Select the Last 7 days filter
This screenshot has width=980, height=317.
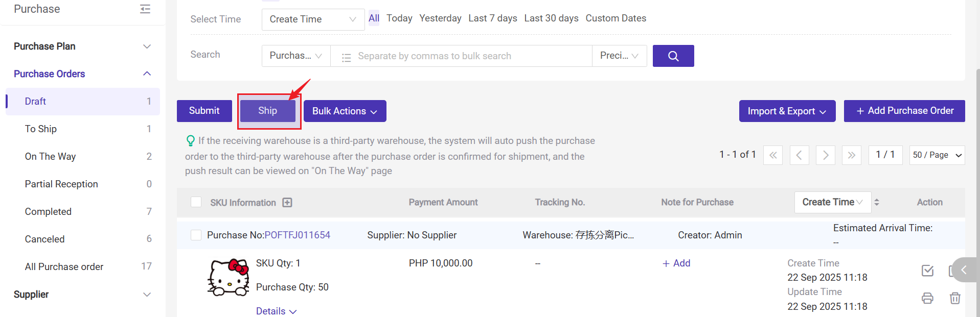pos(492,18)
